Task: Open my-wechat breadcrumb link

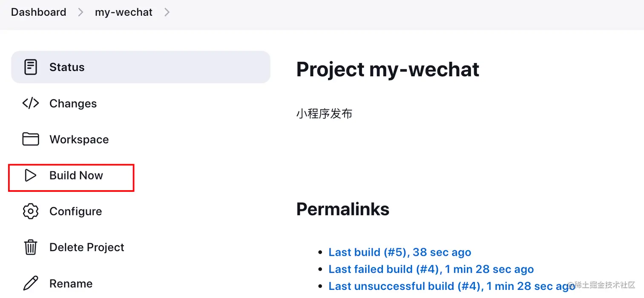Action: [x=124, y=12]
